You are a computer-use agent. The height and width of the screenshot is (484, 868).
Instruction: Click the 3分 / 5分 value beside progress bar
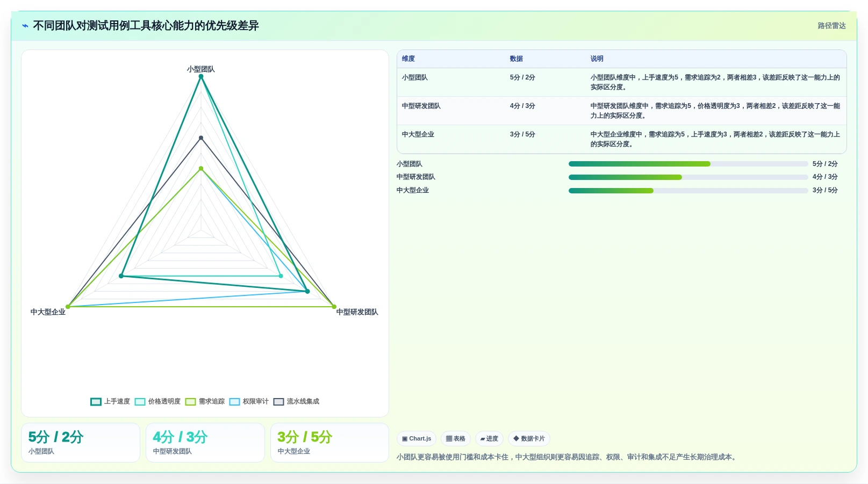(x=825, y=190)
